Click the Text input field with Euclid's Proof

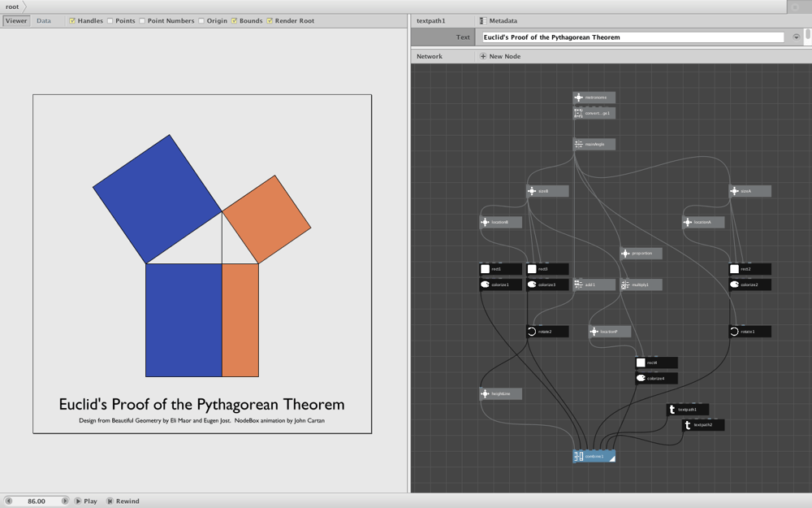[633, 37]
